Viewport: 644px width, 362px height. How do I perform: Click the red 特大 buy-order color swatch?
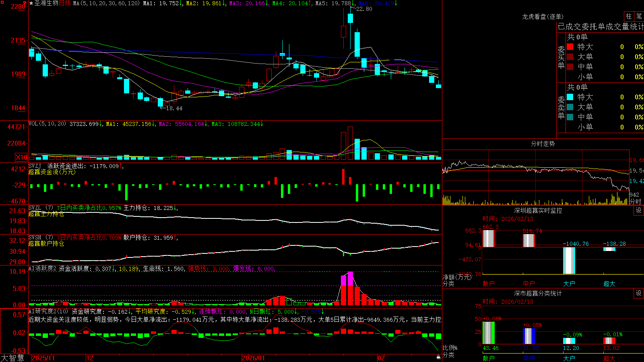click(570, 47)
